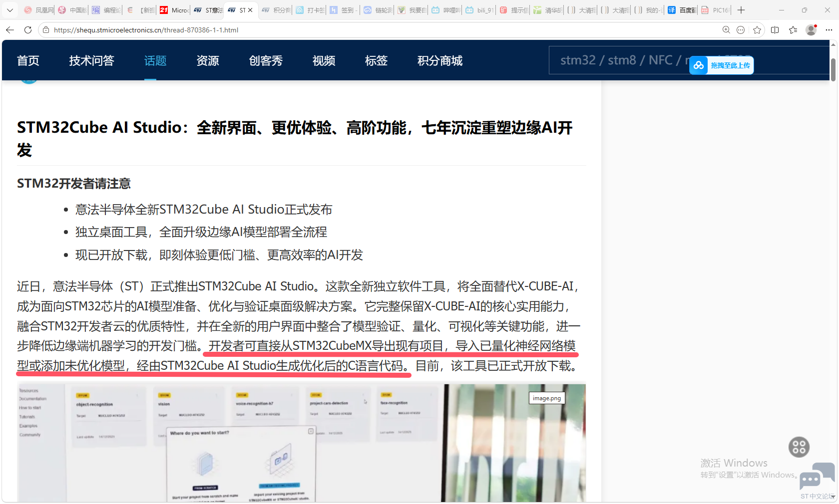Go back to the previous page

click(10, 30)
